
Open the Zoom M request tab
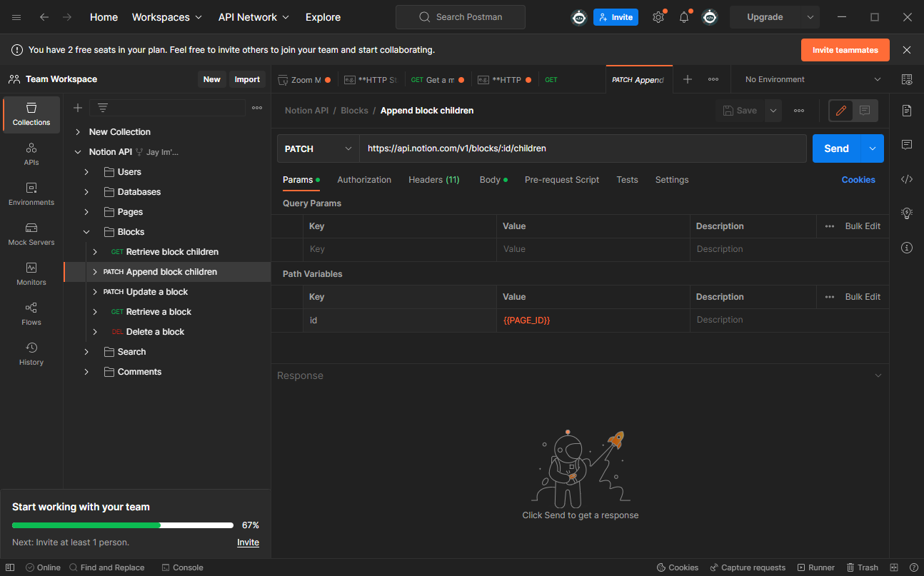click(x=303, y=80)
